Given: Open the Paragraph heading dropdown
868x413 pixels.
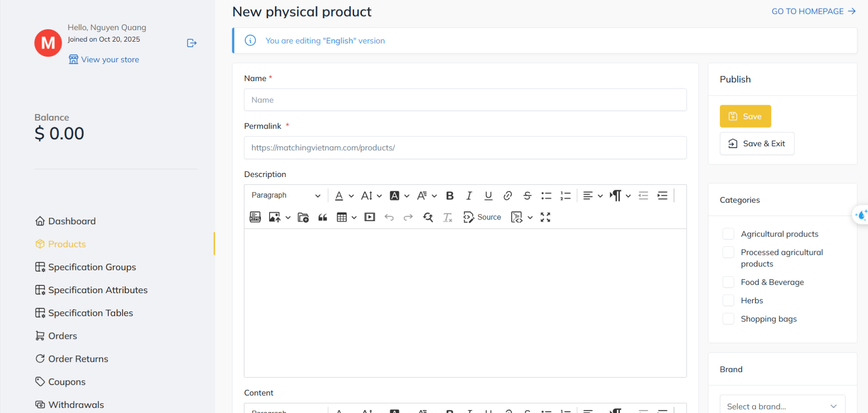Looking at the screenshot, I should pyautogui.click(x=286, y=195).
